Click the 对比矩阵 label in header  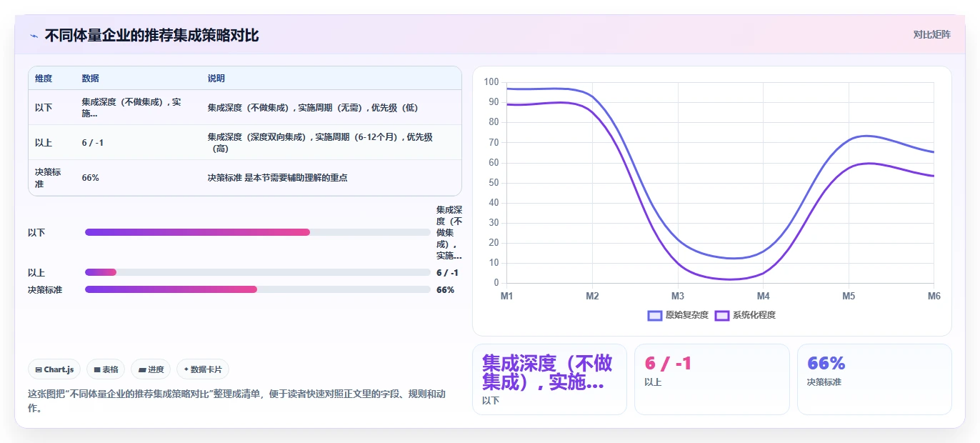pyautogui.click(x=931, y=34)
